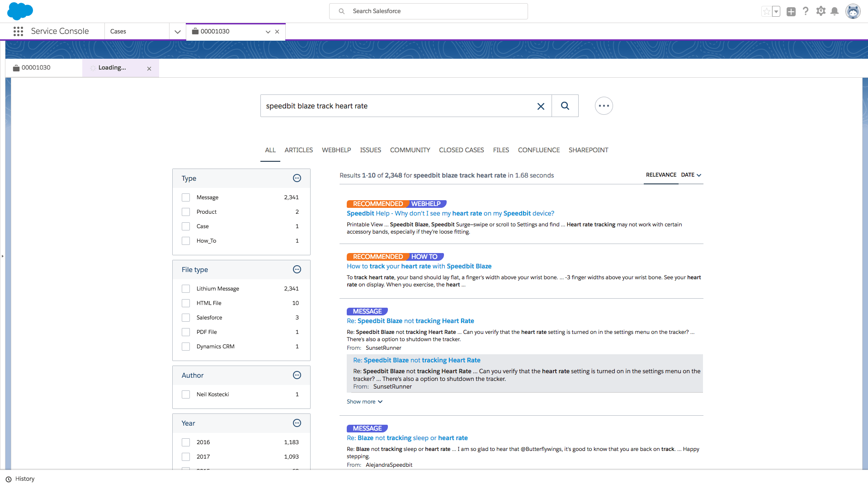Open the more options ellipsis button
Screen dimensions: 868x488
click(604, 106)
